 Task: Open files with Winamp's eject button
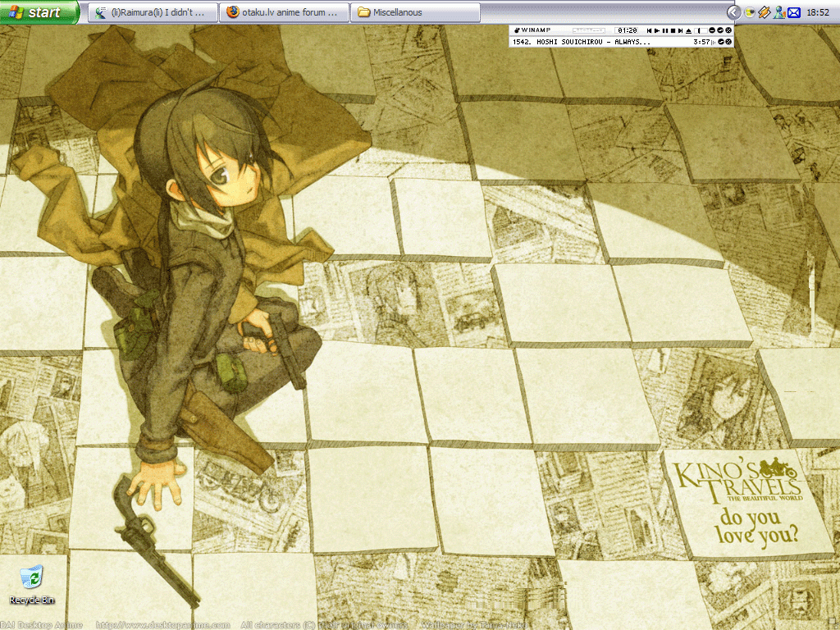pyautogui.click(x=689, y=30)
